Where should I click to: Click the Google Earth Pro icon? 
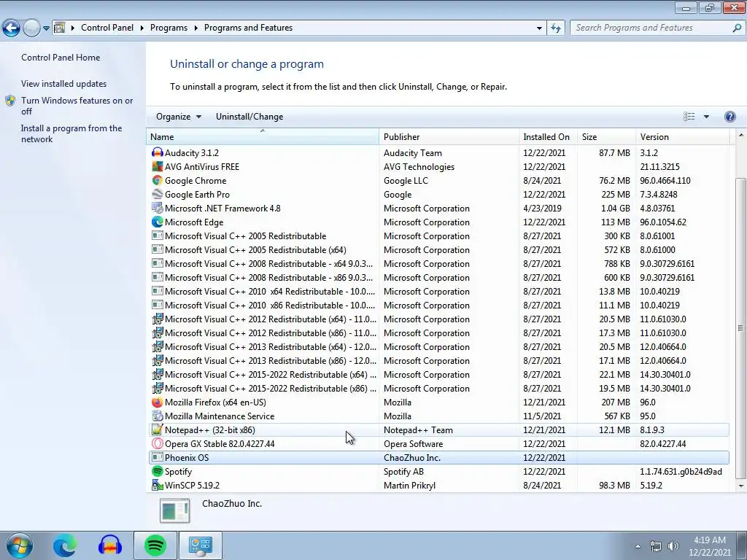click(158, 194)
